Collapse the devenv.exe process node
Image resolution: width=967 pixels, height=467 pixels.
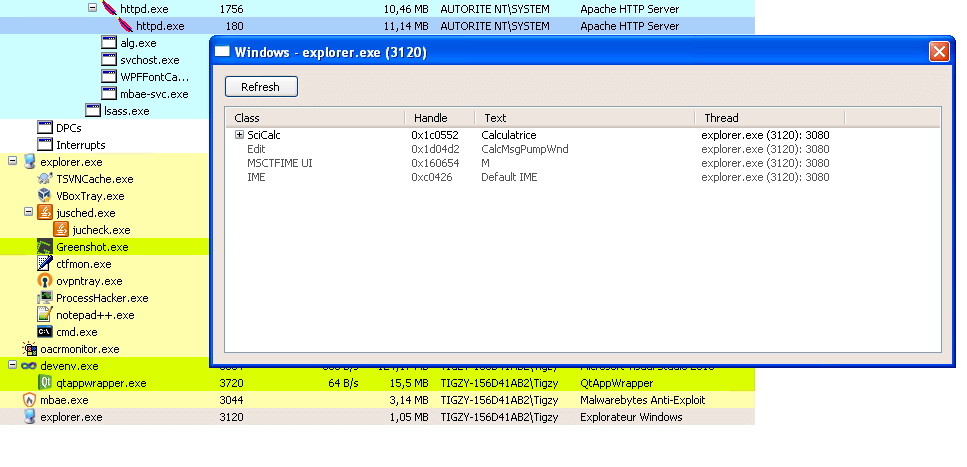pos(13,366)
